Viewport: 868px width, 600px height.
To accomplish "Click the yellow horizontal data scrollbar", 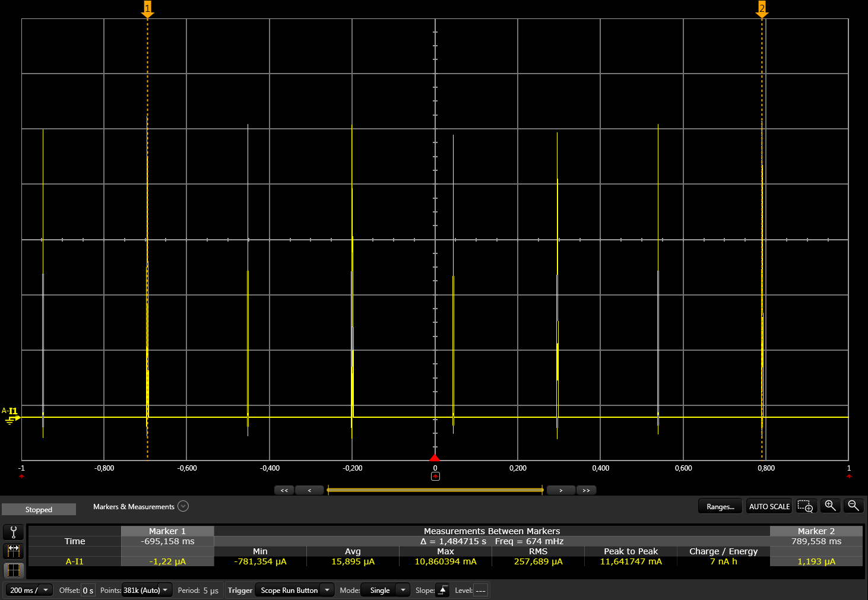I will click(435, 490).
